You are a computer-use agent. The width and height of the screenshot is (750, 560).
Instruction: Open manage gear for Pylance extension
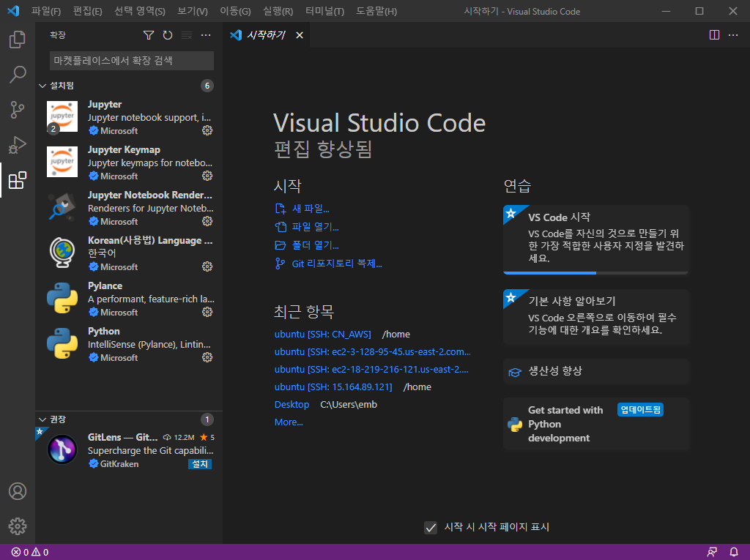tap(207, 312)
